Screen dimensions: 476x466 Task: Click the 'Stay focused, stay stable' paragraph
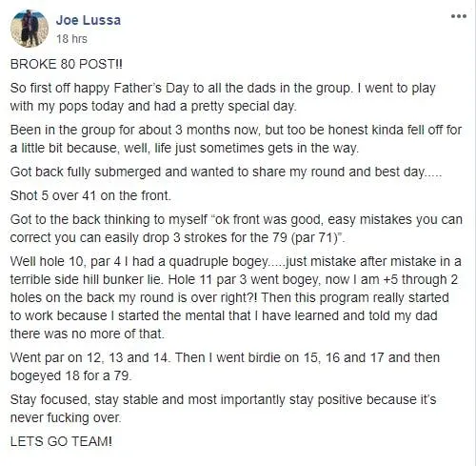223,408
